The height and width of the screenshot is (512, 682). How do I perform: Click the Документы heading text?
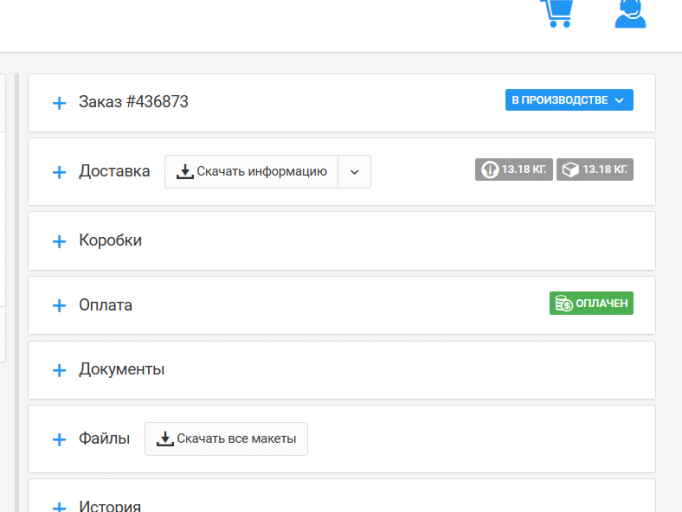(x=121, y=369)
